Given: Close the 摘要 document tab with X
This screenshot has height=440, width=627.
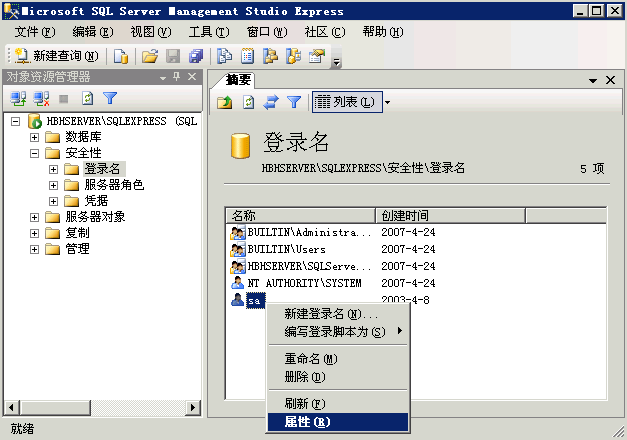Looking at the screenshot, I should (x=610, y=80).
